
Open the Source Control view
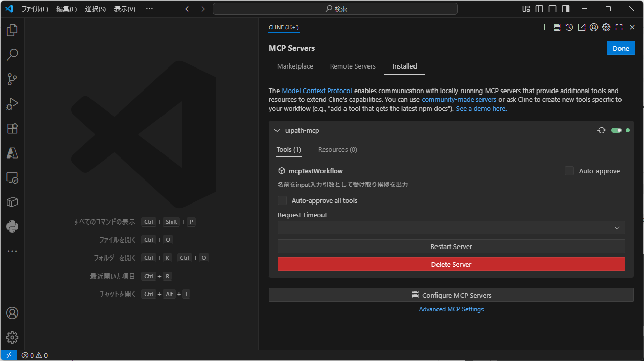pos(12,79)
